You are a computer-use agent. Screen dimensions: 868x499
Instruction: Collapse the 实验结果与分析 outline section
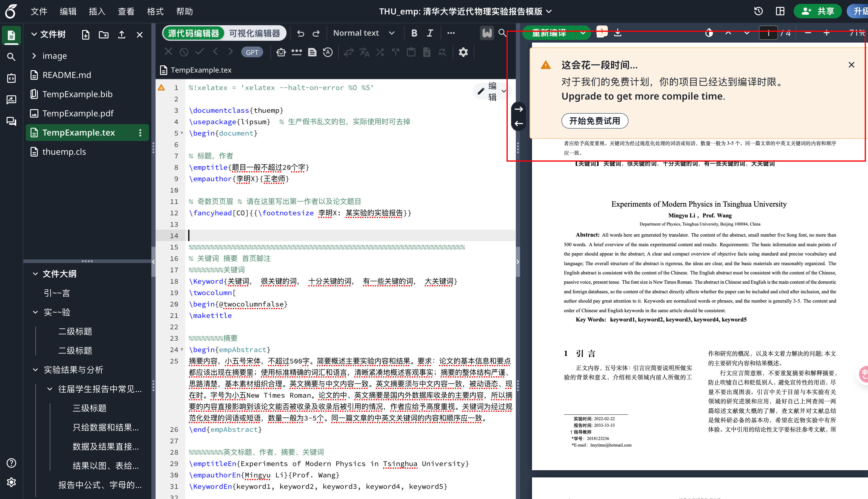click(35, 370)
